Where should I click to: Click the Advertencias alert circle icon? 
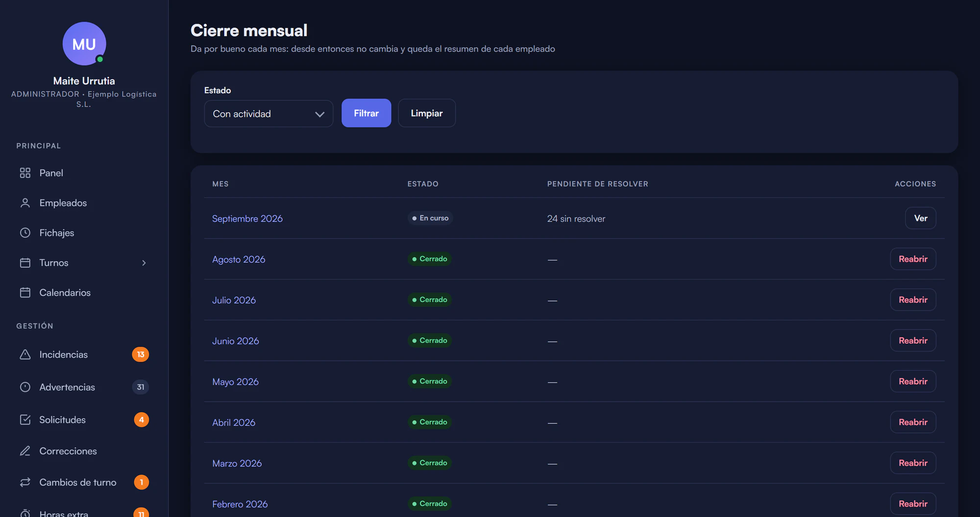25,387
